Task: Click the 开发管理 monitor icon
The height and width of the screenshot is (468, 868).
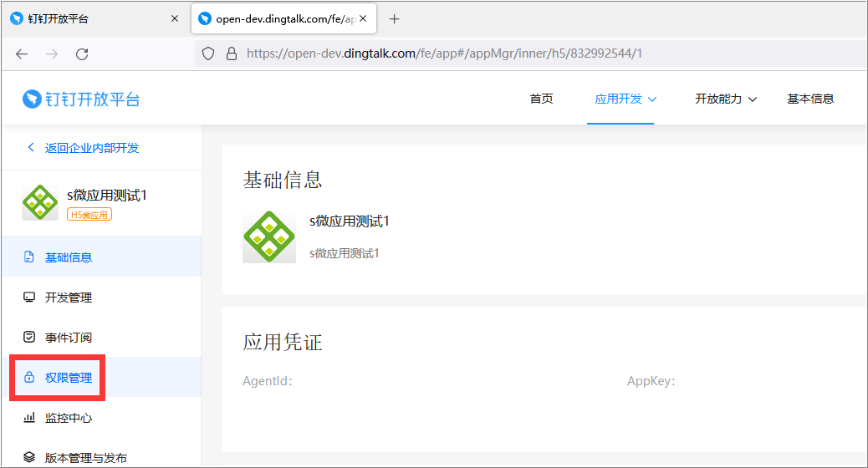Action: 28,297
